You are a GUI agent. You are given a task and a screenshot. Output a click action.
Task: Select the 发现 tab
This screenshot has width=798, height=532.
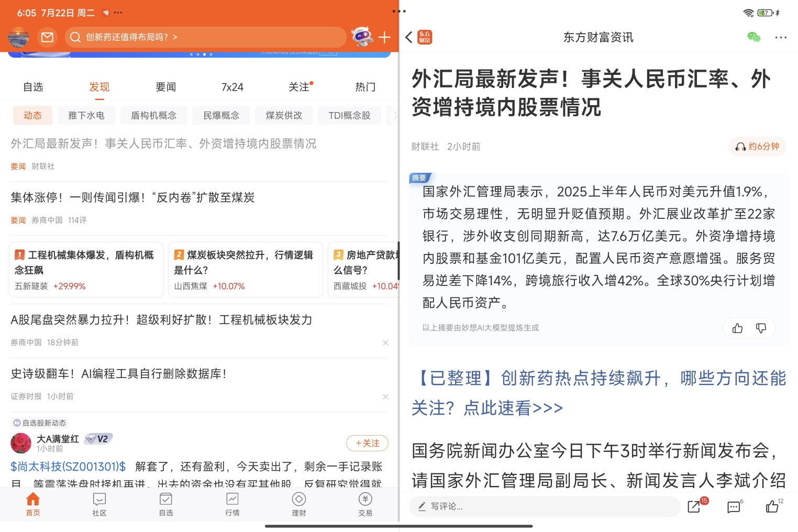99,87
